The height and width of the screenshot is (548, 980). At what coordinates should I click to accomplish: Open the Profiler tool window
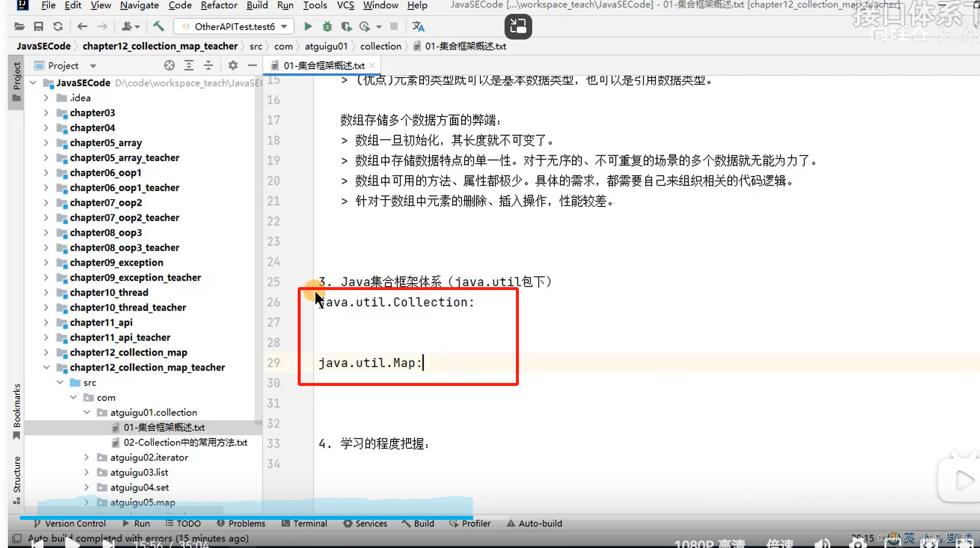pyautogui.click(x=470, y=523)
